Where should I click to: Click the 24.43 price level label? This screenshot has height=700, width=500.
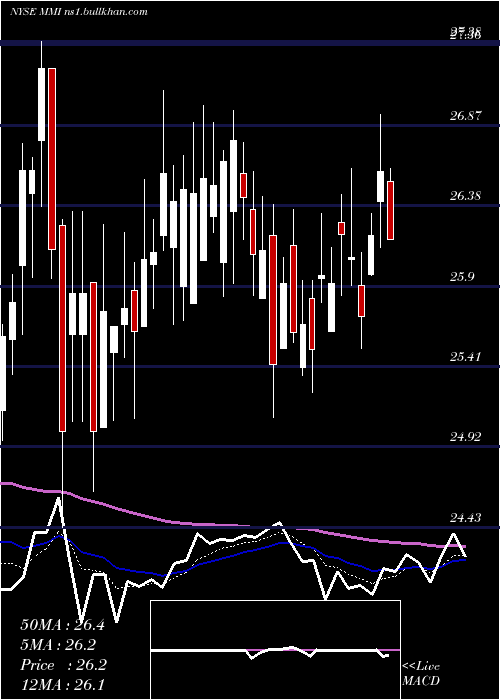coord(466,517)
